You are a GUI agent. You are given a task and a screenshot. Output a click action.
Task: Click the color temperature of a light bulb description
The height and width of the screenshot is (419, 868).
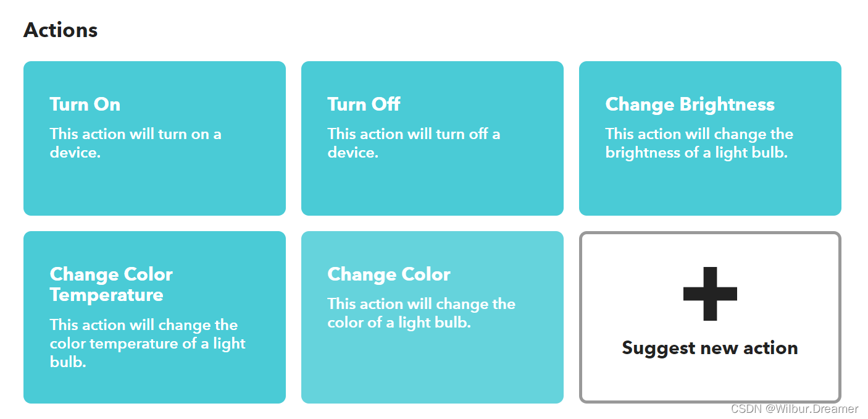(148, 343)
